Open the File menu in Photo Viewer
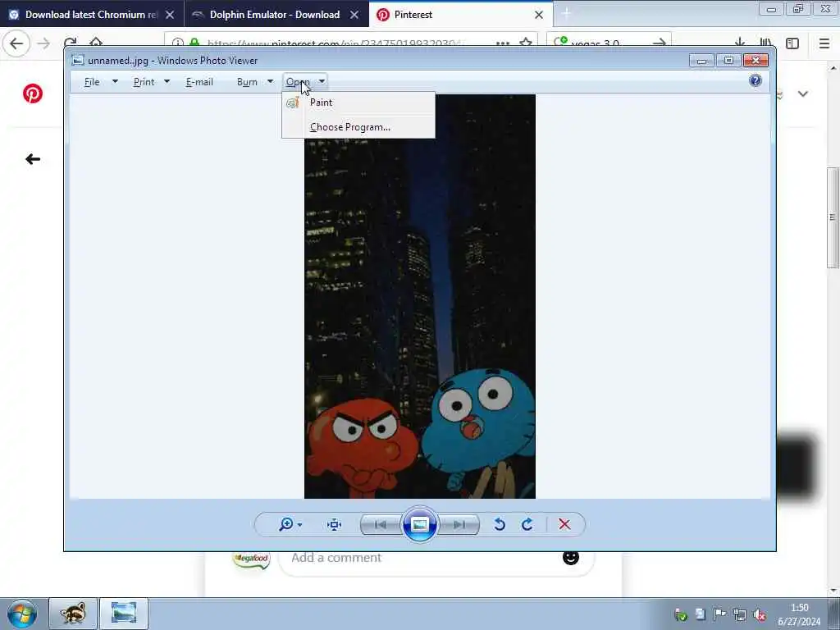 [92, 82]
